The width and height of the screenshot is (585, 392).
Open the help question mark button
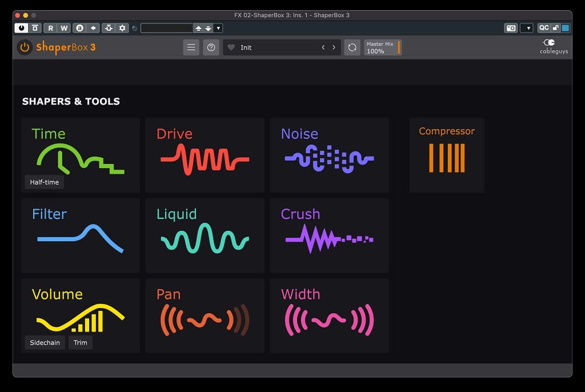point(211,47)
